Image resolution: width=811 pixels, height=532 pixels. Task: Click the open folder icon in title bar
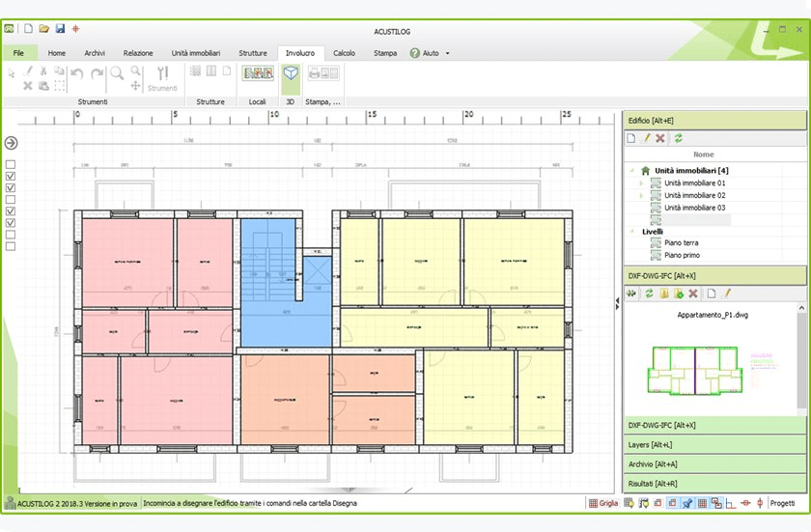tap(43, 30)
